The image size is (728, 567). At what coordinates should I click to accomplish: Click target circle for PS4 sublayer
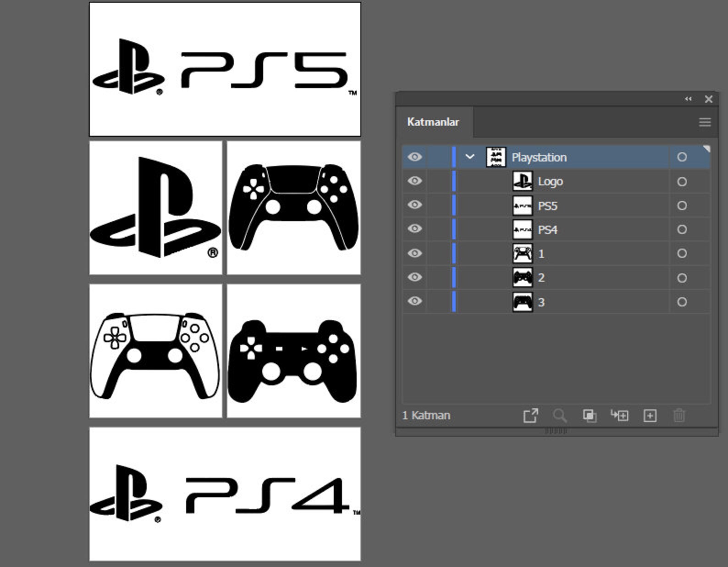click(682, 229)
